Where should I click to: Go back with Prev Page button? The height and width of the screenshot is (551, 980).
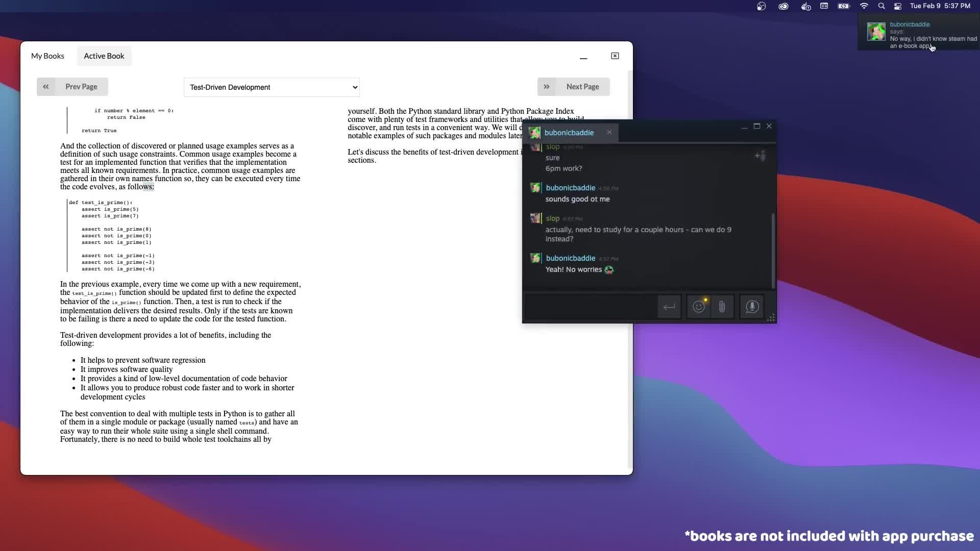click(72, 87)
